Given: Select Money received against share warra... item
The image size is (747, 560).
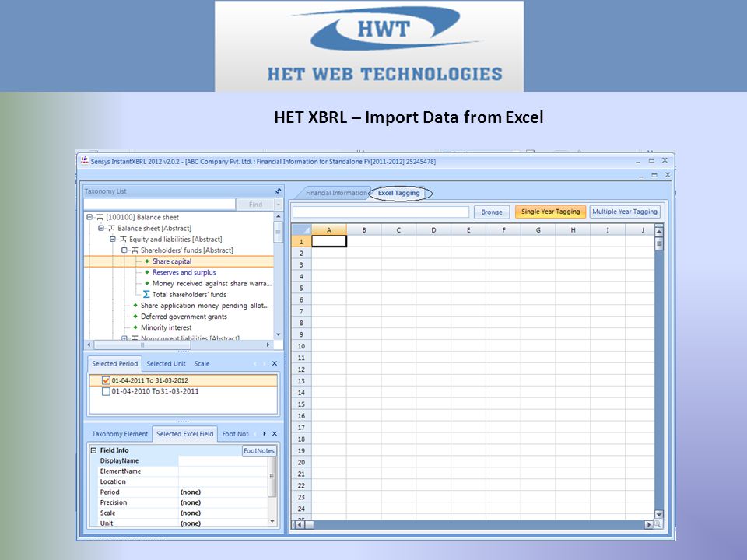Looking at the screenshot, I should click(x=212, y=283).
